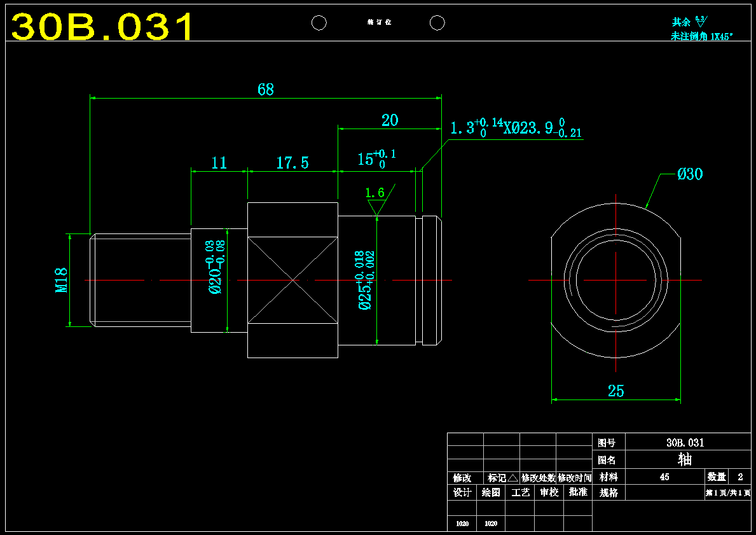This screenshot has height=535, width=756.
Task: Click the large yellow 30B.031 drawing title
Action: point(102,25)
